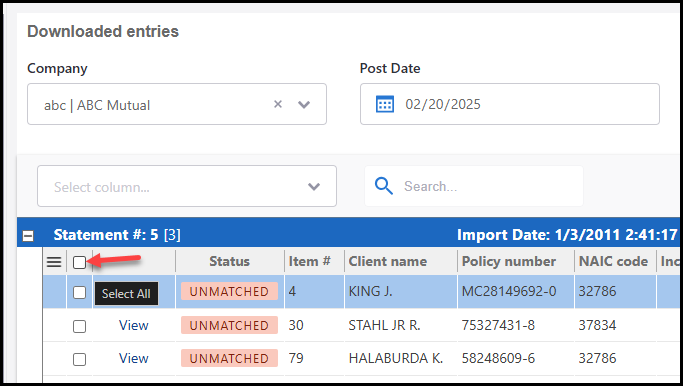Screen dimensions: 683x386
Task: Clear the selected ABC Mutual company
Action: [x=278, y=104]
